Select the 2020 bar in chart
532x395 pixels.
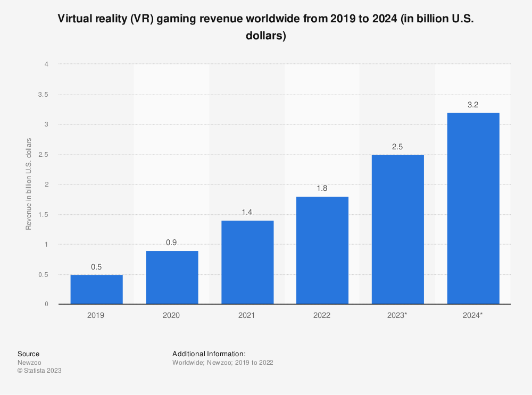coord(172,278)
